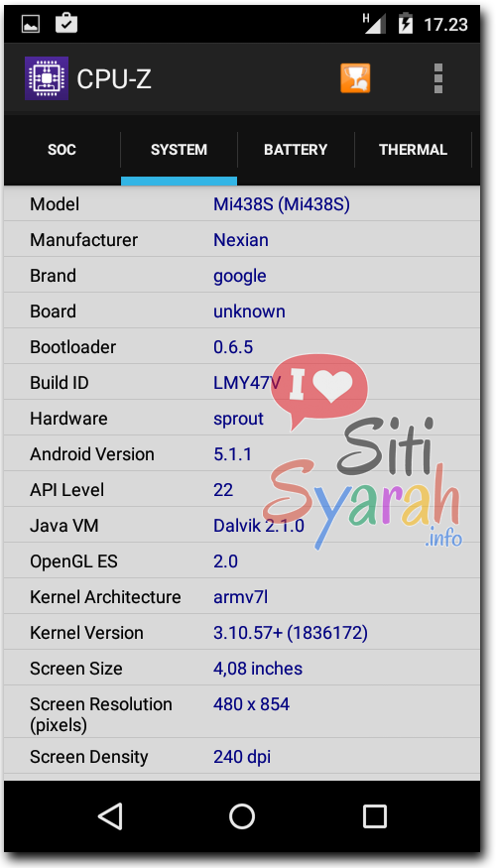Image resolution: width=496 pixels, height=868 pixels.
Task: Select the OpenGL ES label
Action: click(x=73, y=561)
